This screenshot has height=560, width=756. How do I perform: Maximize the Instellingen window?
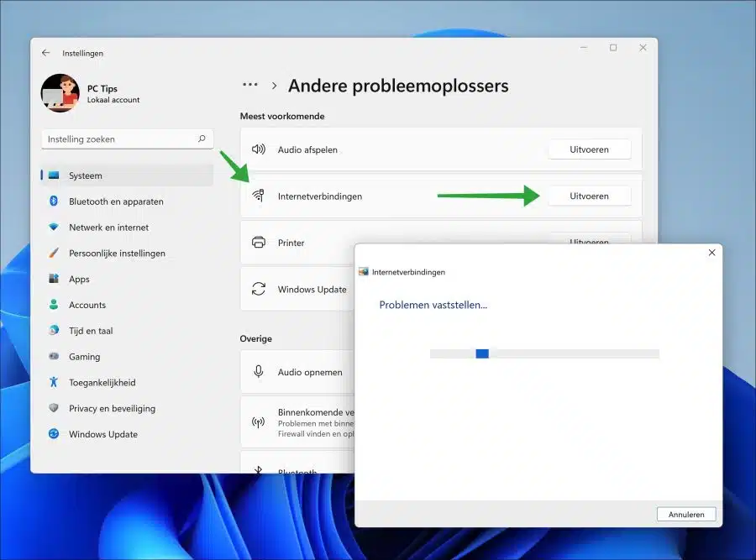pos(613,47)
